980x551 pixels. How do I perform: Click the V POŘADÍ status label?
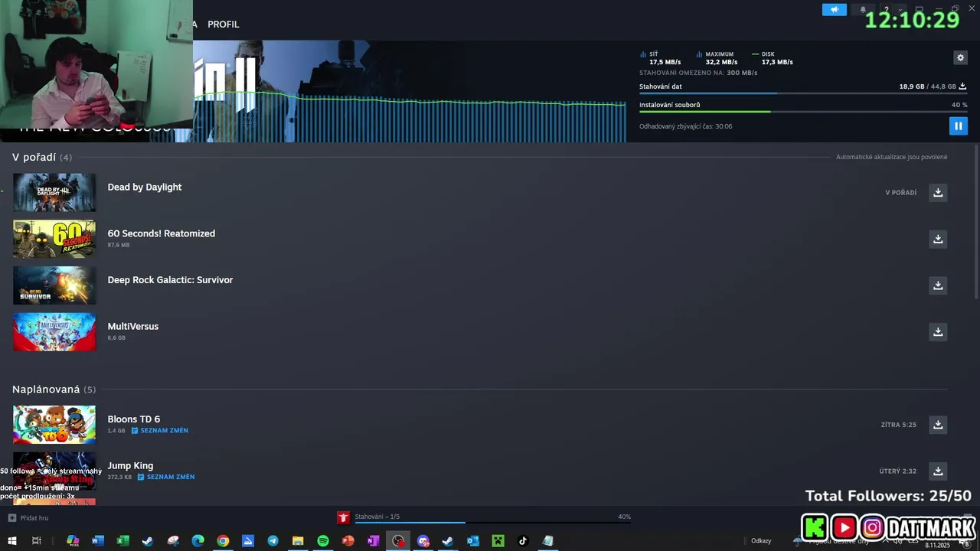click(900, 193)
